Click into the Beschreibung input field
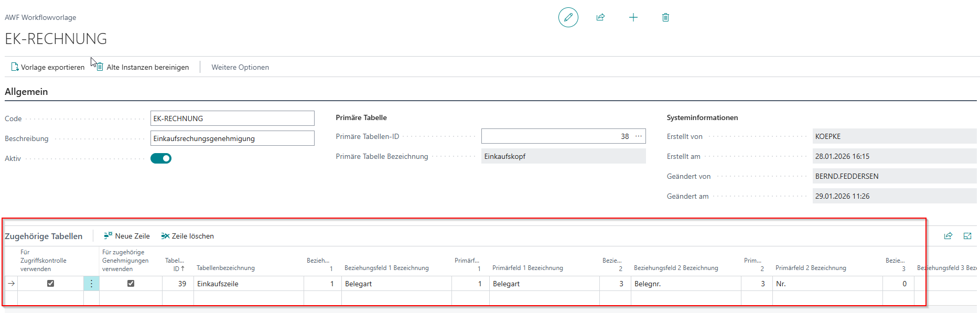Screen dimensions: 980x313 coord(232,138)
